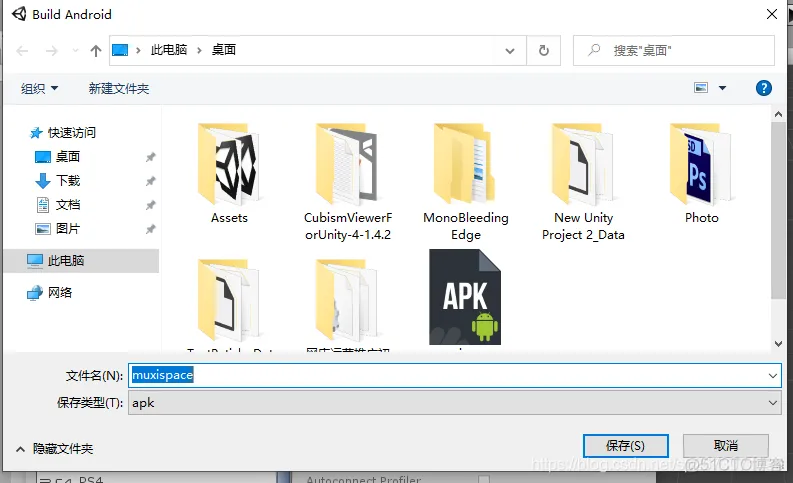Click 新建文件夹 to create a folder
The height and width of the screenshot is (483, 793).
119,89
